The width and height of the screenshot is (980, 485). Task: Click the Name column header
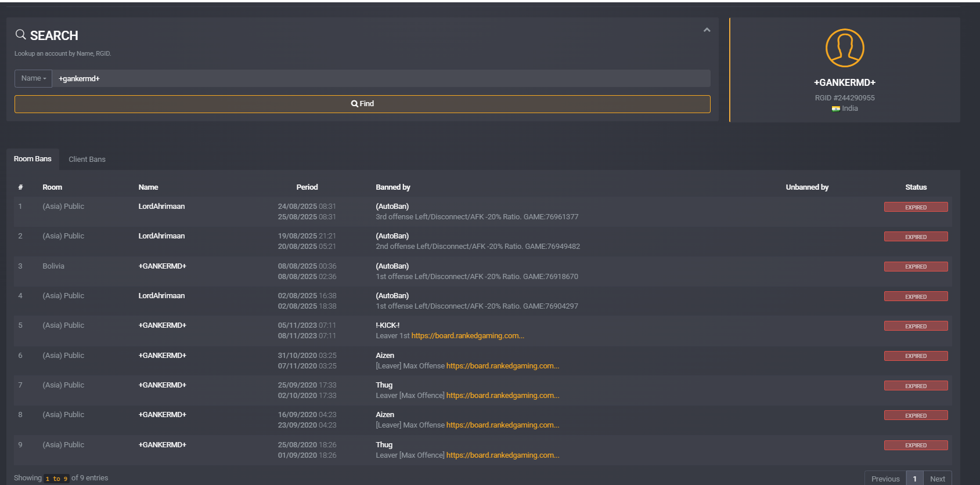coord(148,187)
